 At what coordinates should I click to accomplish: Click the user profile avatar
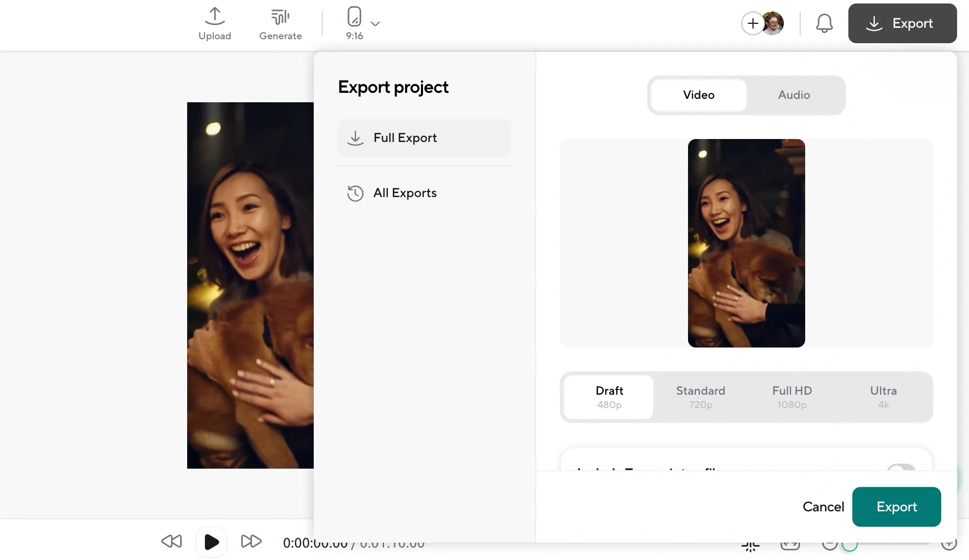click(773, 23)
